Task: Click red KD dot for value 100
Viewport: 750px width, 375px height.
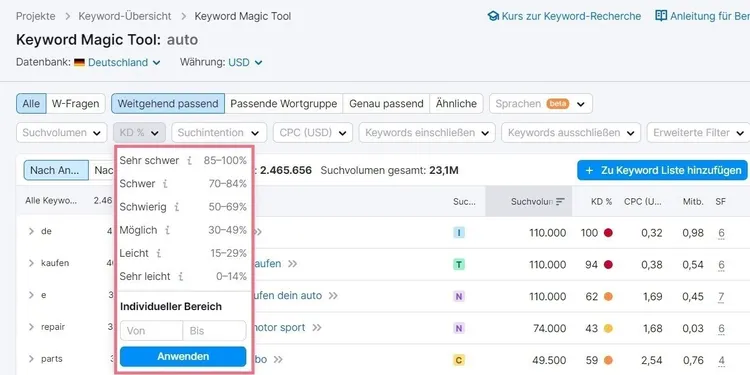Action: tap(608, 233)
